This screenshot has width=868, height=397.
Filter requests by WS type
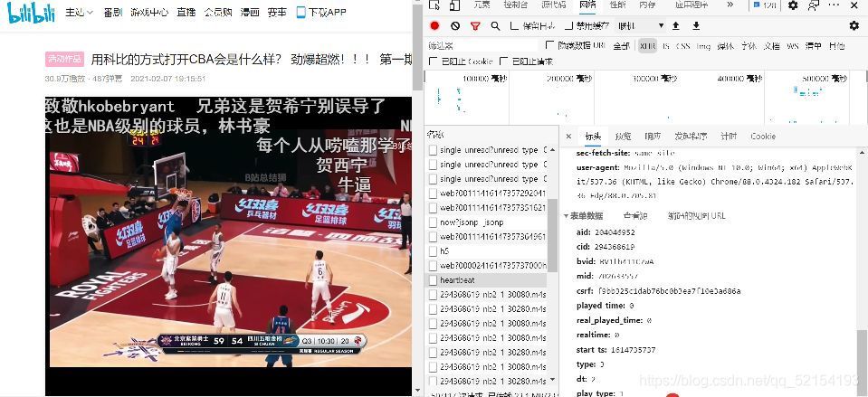(x=793, y=46)
